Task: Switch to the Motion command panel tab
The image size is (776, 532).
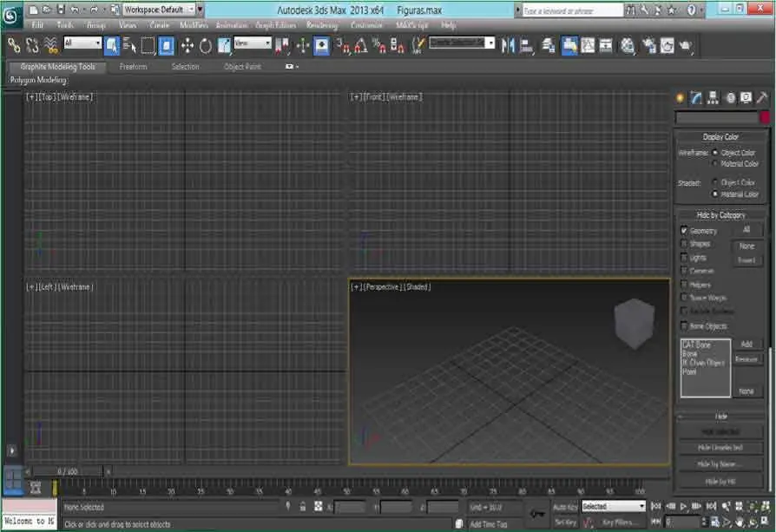Action: point(730,98)
